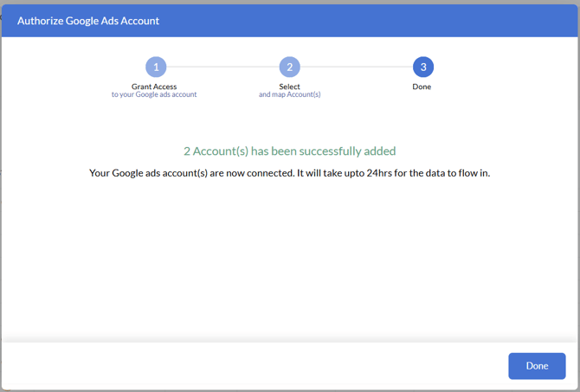Select step 3 Done circle
The image size is (580, 392).
[423, 67]
